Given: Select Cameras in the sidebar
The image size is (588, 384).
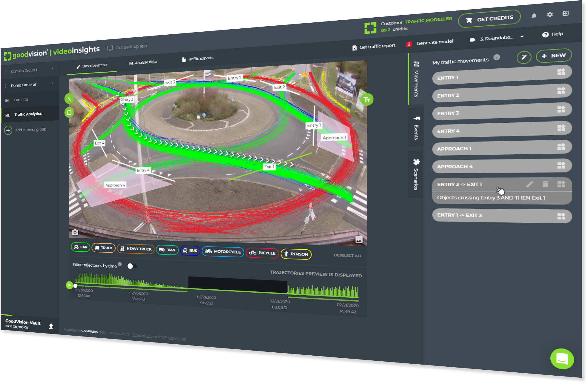Looking at the screenshot, I should (30, 100).
